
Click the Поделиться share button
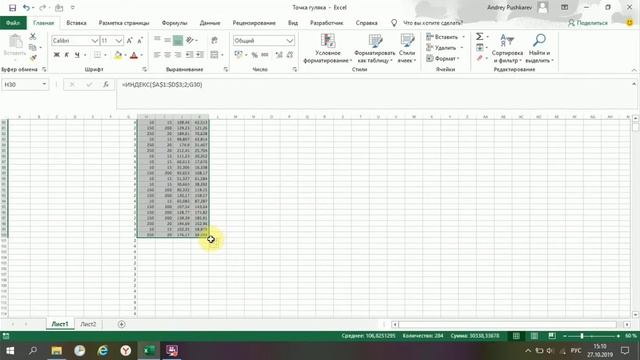588,23
